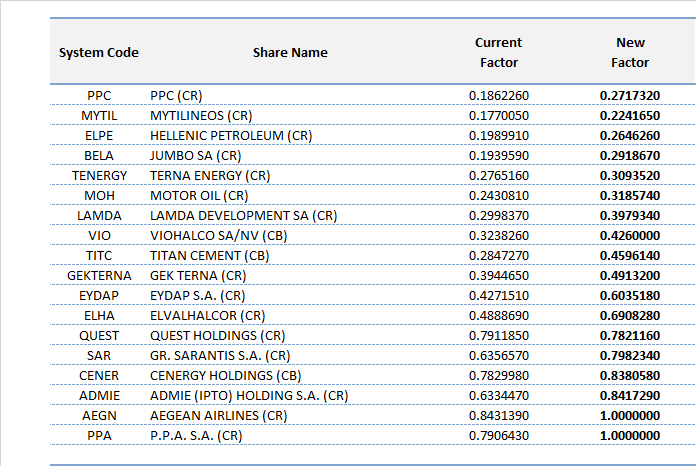This screenshot has width=696, height=466.
Task: Click HELLENIC PETROLEUM (CR) share name
Action: (231, 136)
